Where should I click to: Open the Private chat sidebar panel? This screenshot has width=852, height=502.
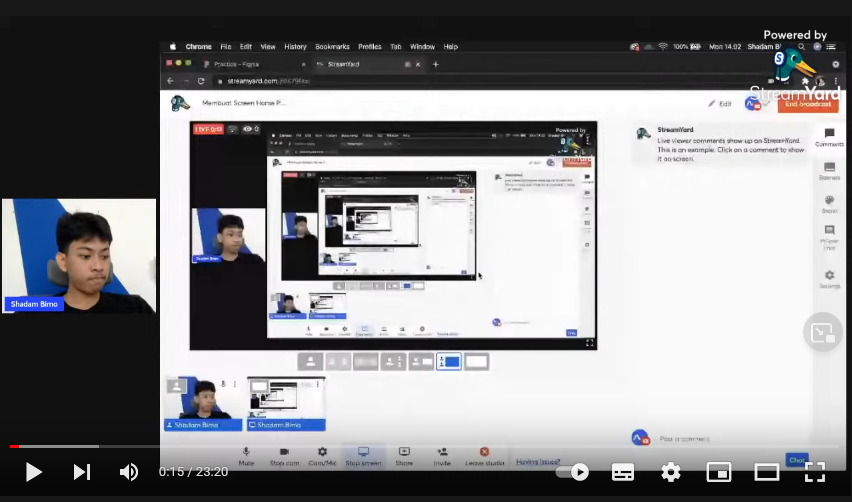[829, 238]
